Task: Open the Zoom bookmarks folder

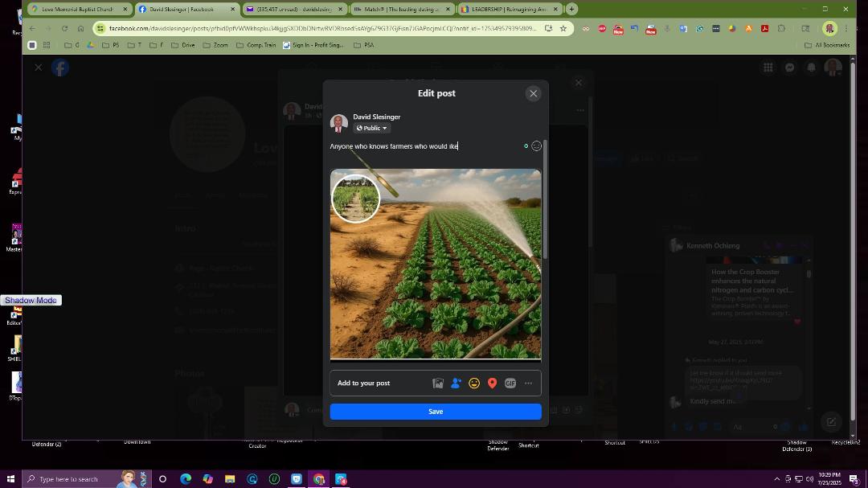Action: [x=215, y=45]
